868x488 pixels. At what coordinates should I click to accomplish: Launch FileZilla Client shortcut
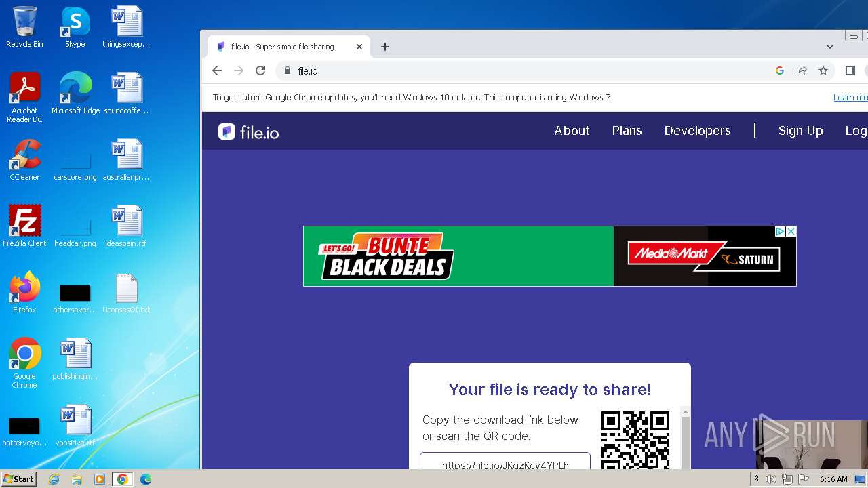pos(24,226)
